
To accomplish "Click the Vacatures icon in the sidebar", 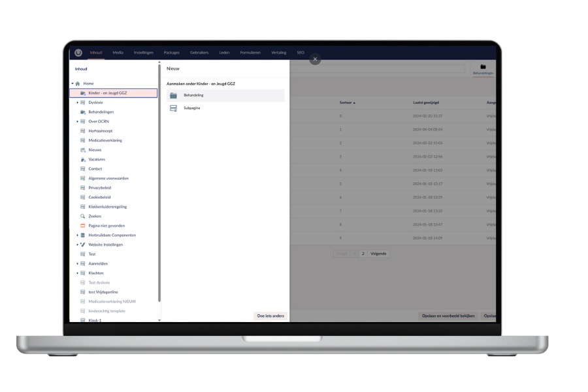I will click(x=83, y=159).
